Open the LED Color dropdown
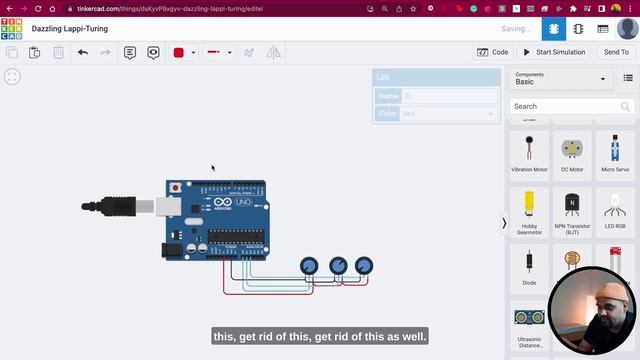640x360 pixels. tap(449, 113)
